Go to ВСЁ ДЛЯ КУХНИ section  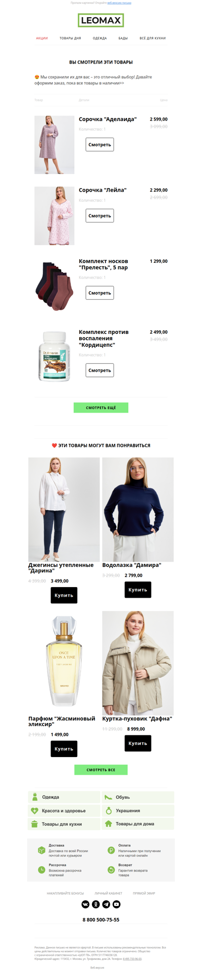point(153,38)
